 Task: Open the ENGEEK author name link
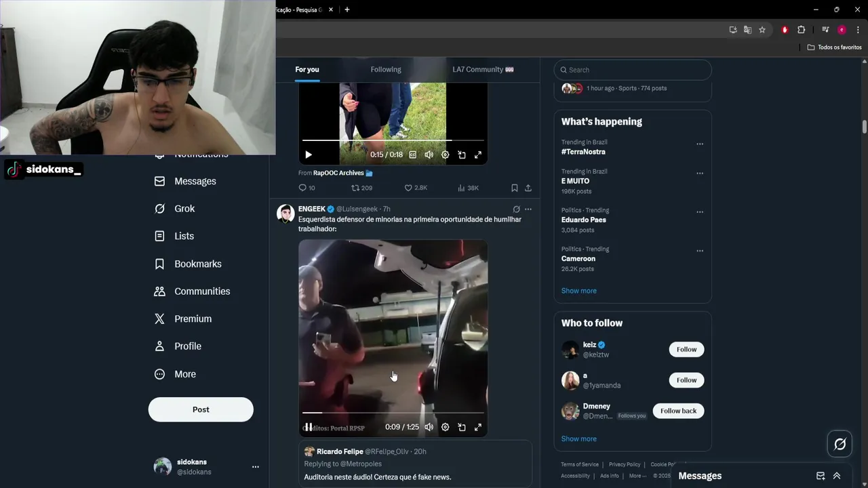click(312, 209)
